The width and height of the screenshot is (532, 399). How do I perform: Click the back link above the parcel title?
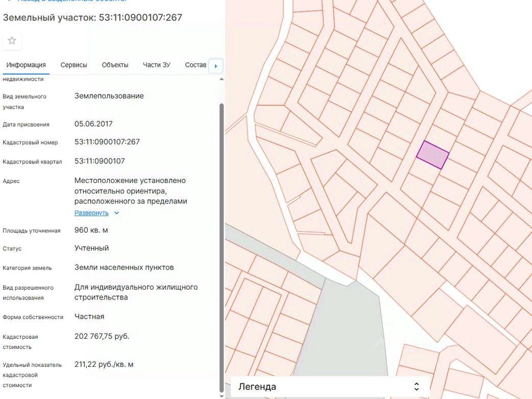click(x=66, y=1)
